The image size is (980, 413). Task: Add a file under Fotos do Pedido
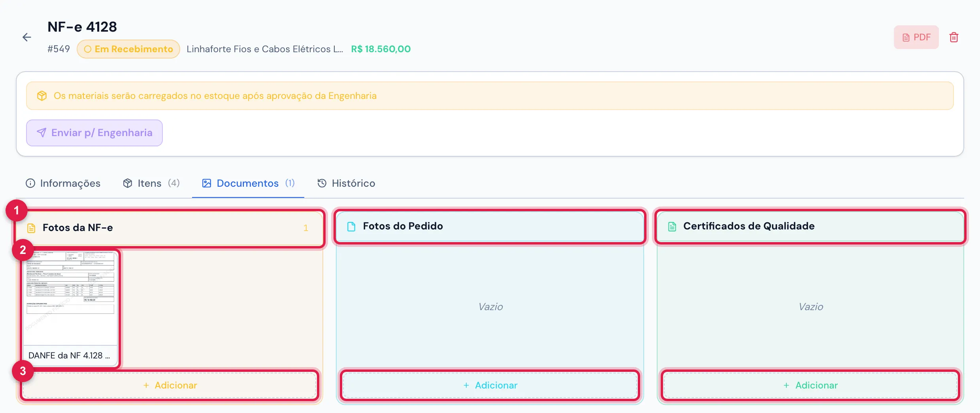click(x=490, y=385)
